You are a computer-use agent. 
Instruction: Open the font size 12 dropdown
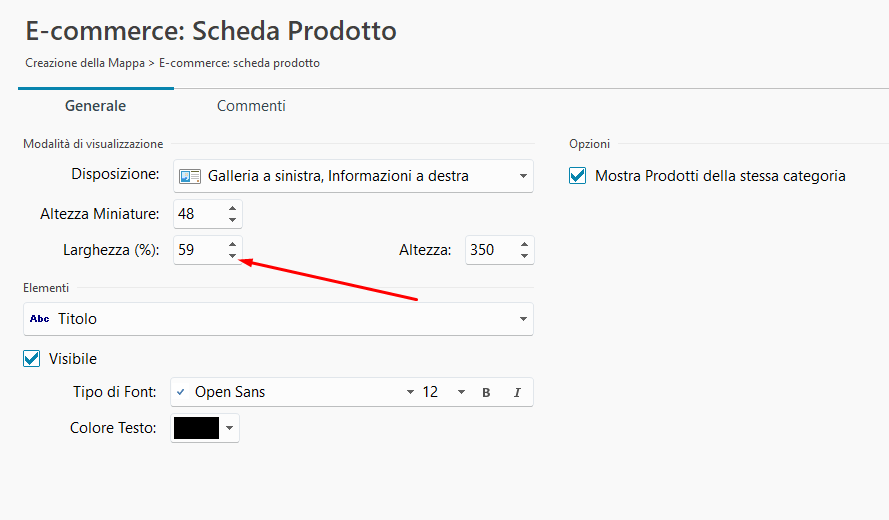(x=461, y=393)
